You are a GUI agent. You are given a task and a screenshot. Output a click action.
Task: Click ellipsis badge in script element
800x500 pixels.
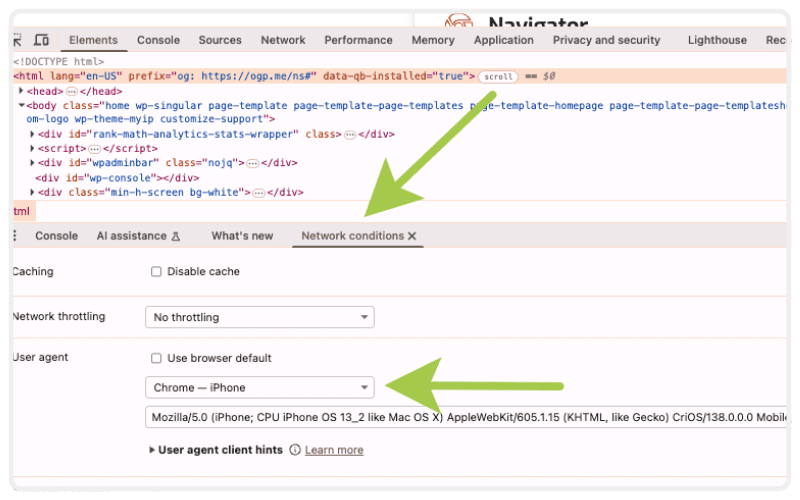(x=94, y=149)
